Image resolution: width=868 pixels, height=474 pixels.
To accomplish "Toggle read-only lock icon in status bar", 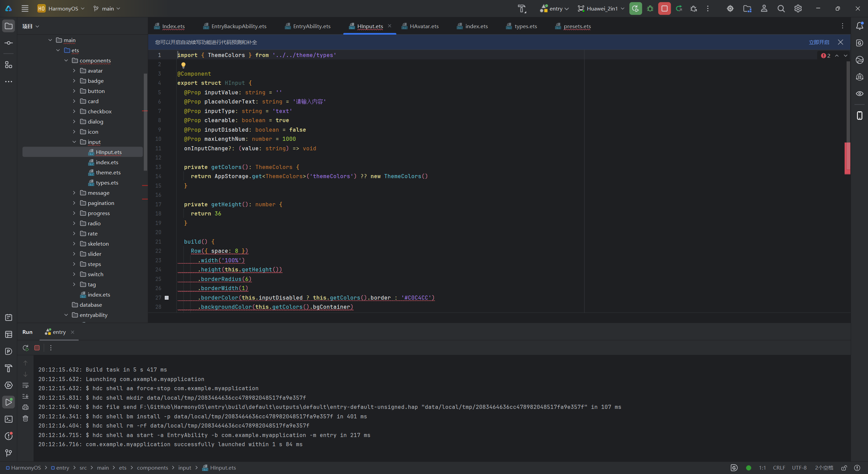I will tap(844, 468).
